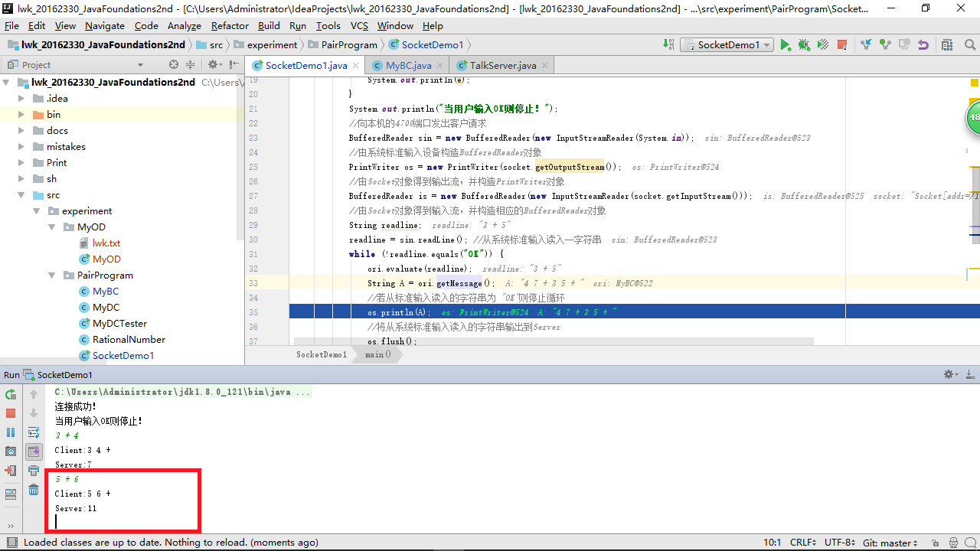Click the SocketDemo1 tab in Run panel
The image size is (980, 551).
[x=58, y=375]
